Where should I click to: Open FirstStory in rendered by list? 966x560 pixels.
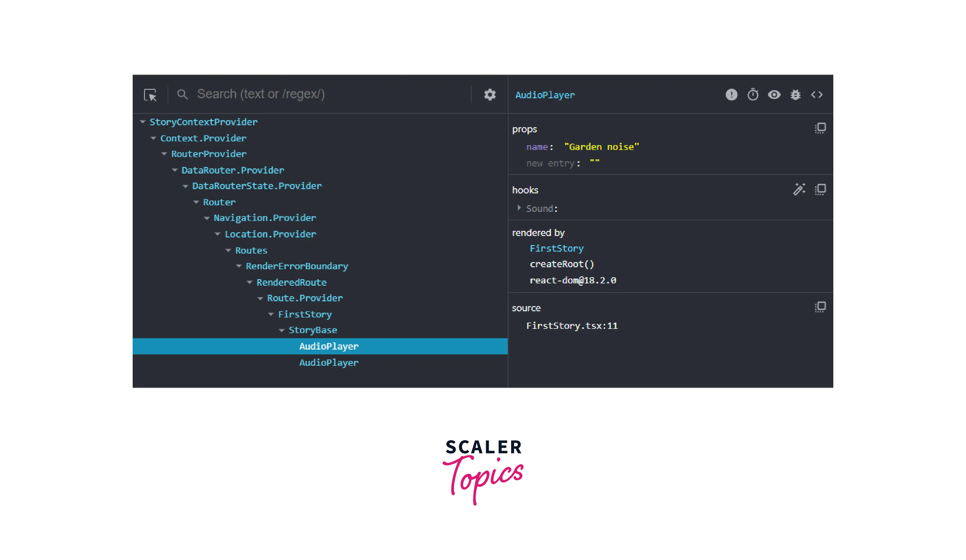(x=556, y=248)
